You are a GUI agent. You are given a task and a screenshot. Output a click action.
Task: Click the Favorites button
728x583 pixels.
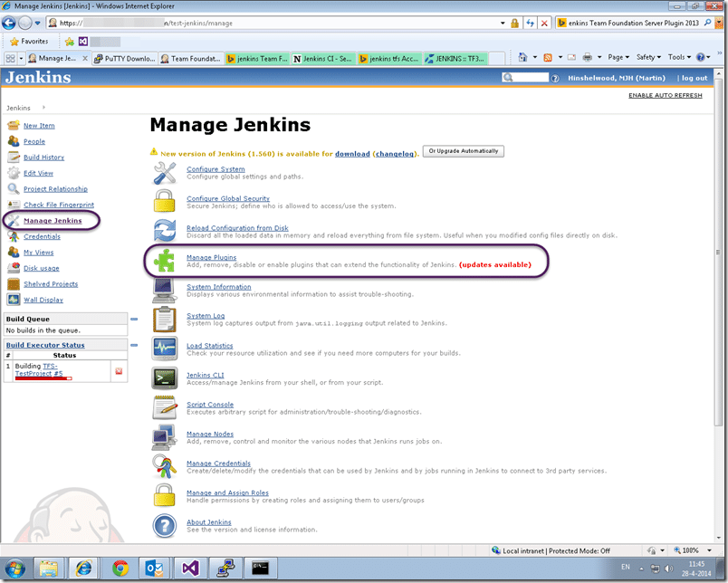coord(29,42)
